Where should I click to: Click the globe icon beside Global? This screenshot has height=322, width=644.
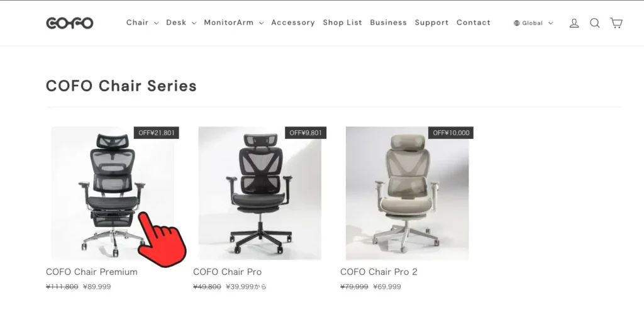517,23
